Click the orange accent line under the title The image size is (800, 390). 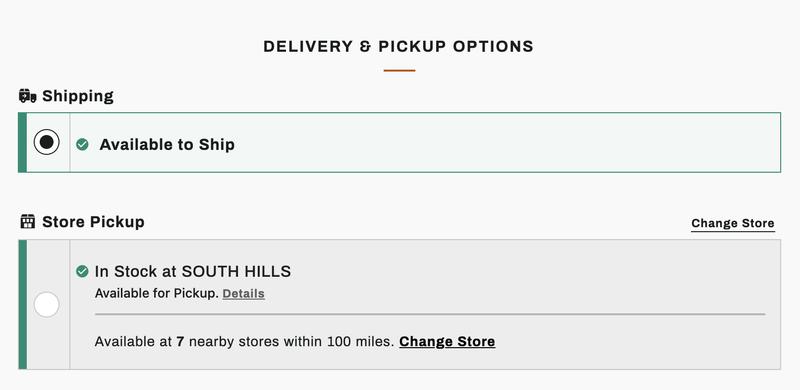[399, 70]
